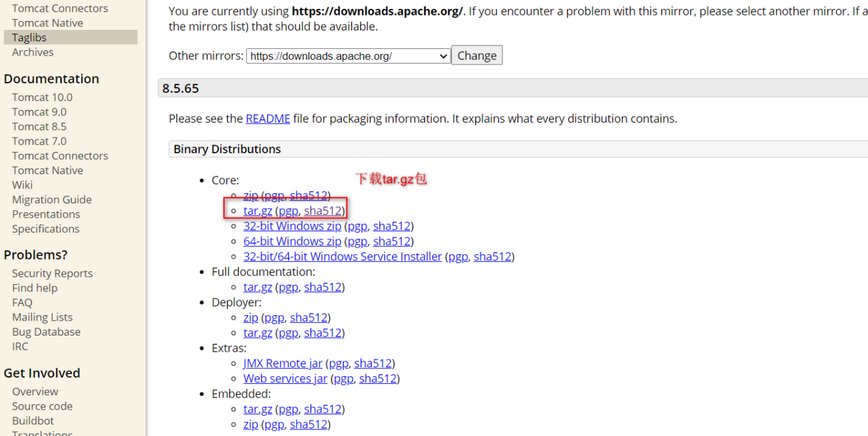Open the Other mirrors dropdown

[348, 56]
